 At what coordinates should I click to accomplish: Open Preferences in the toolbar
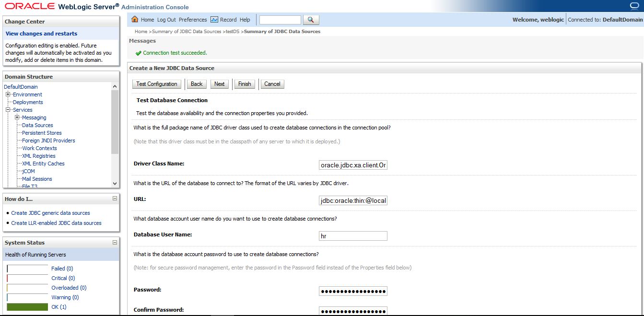pyautogui.click(x=193, y=20)
